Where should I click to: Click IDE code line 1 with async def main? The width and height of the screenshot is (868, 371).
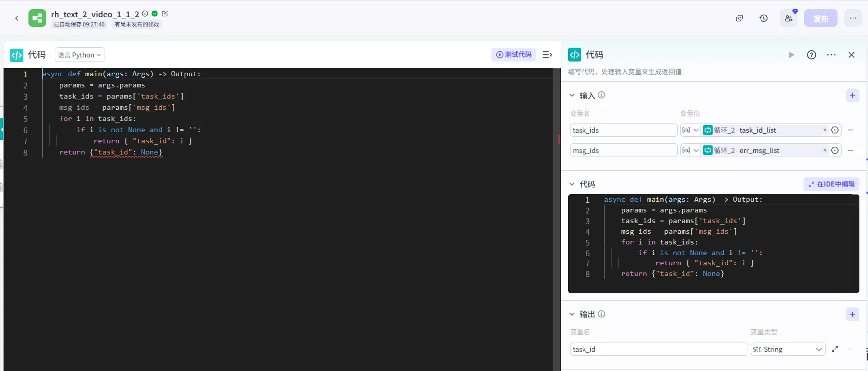pyautogui.click(x=122, y=74)
